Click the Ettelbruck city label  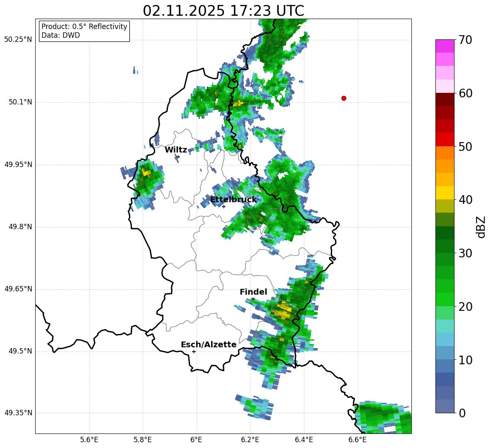(233, 200)
